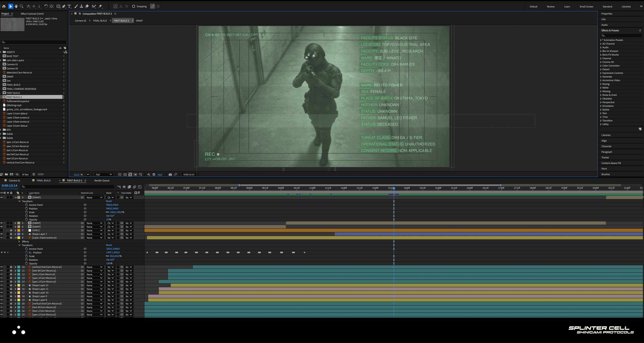This screenshot has height=343, width=644.
Task: Toggle lock on VVW 2 layer
Action: (11, 230)
